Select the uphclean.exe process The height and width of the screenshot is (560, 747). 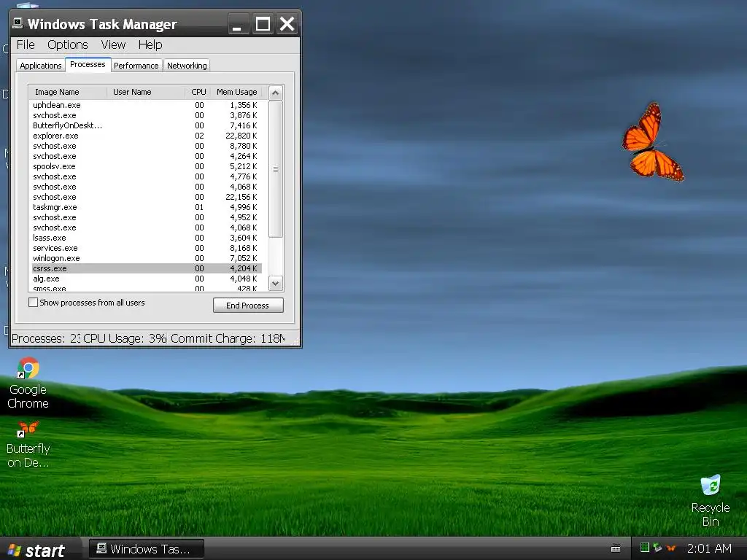[147, 105]
